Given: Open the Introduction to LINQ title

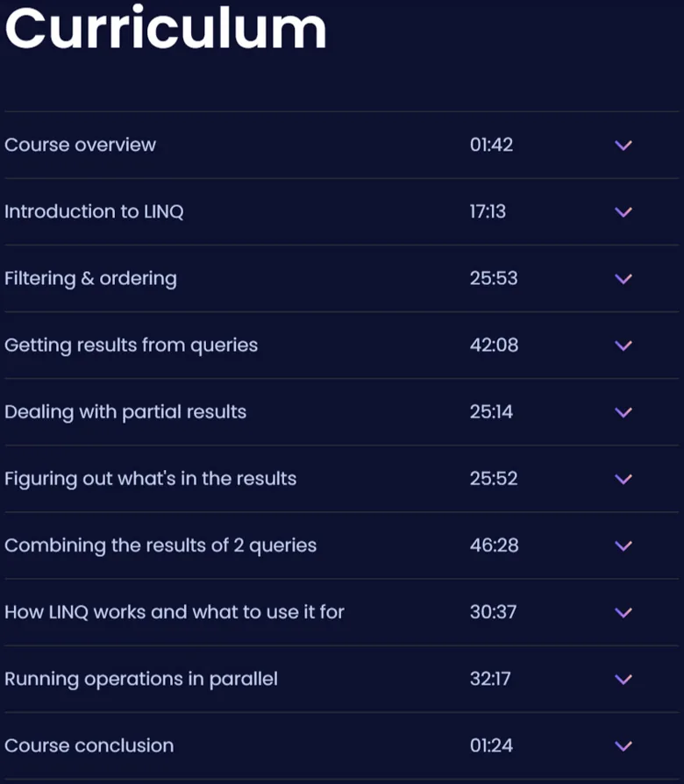Looking at the screenshot, I should pyautogui.click(x=94, y=211).
